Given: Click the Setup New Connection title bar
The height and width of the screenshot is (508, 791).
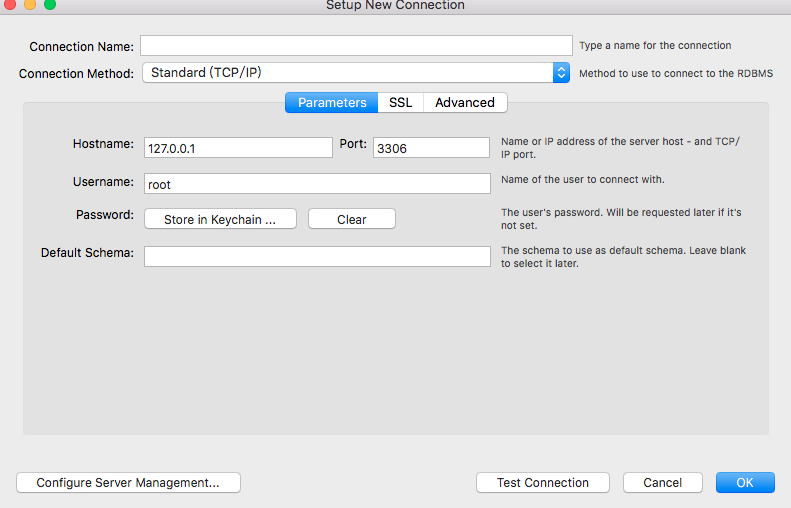Looking at the screenshot, I should click(x=395, y=5).
